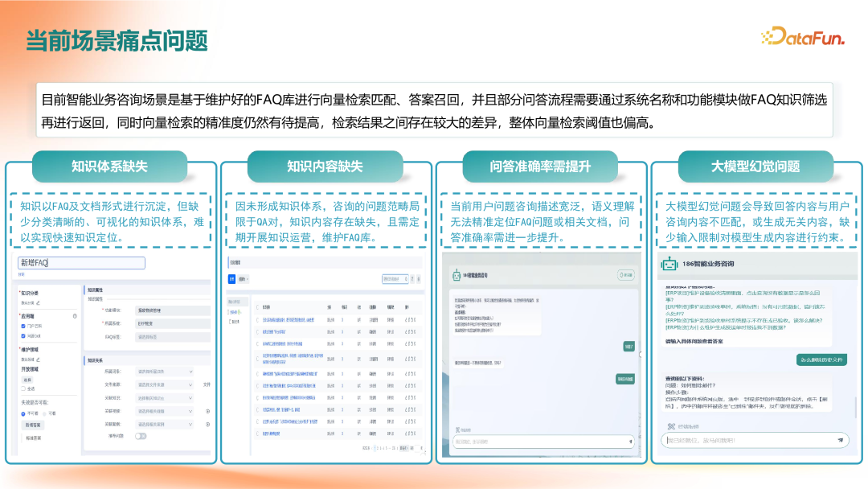Viewport: 868px width, 489px height.
Task: Click the last [ERP物资] suggested question link
Action: [x=725, y=327]
